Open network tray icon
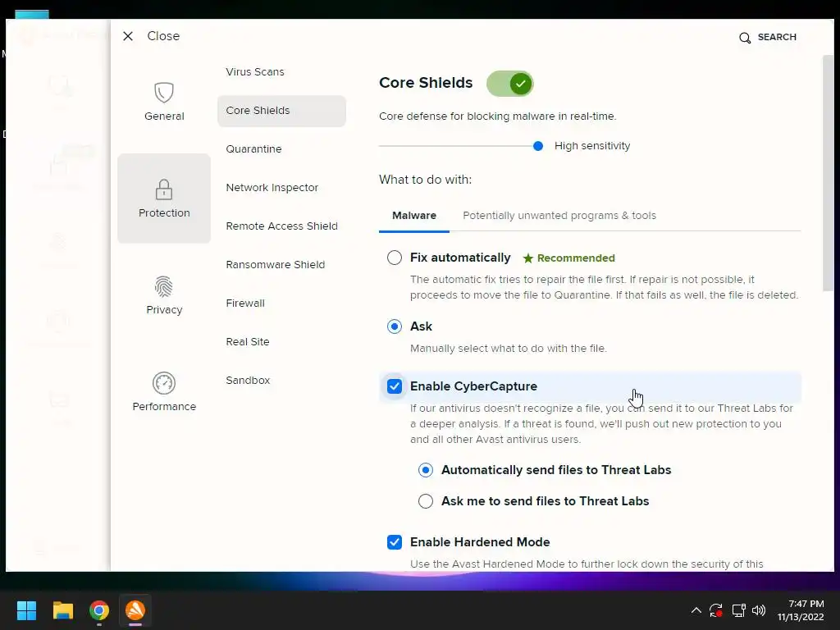 click(x=739, y=610)
